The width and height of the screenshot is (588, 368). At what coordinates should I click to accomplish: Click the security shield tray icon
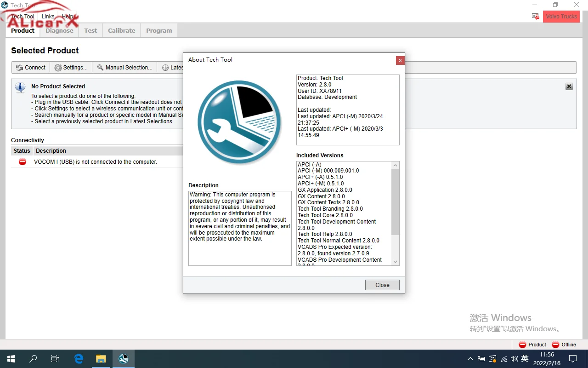click(x=492, y=359)
